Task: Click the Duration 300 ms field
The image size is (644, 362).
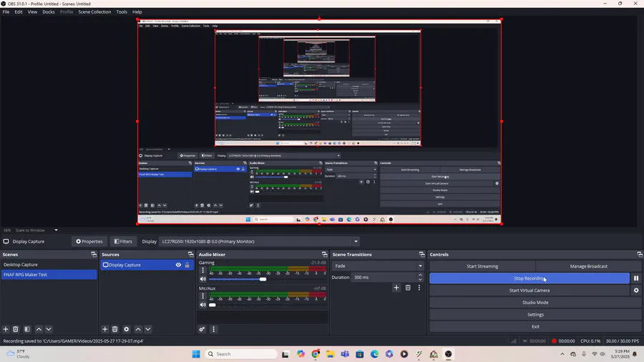Action: tap(384, 278)
